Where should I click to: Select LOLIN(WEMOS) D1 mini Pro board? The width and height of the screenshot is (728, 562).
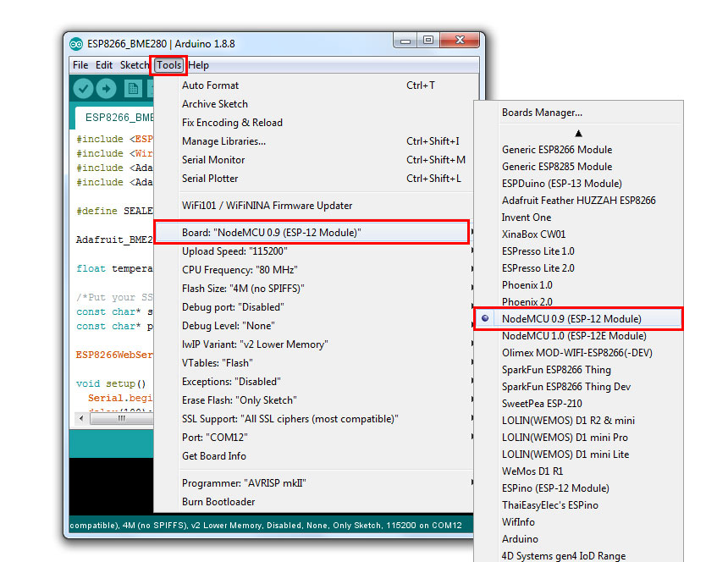coord(578,438)
